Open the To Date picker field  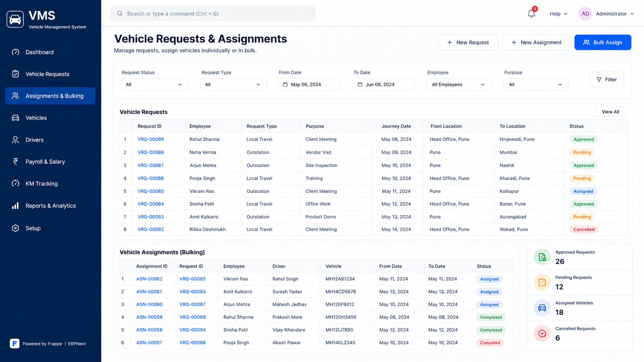coord(384,84)
